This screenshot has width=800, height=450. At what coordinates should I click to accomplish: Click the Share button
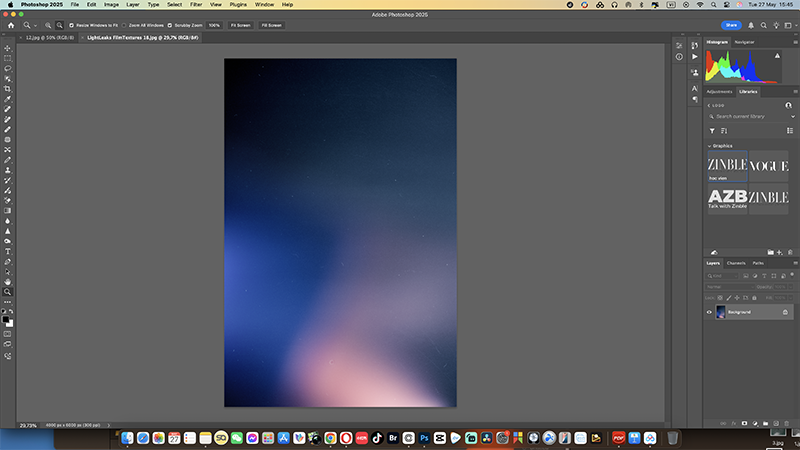[x=734, y=24]
